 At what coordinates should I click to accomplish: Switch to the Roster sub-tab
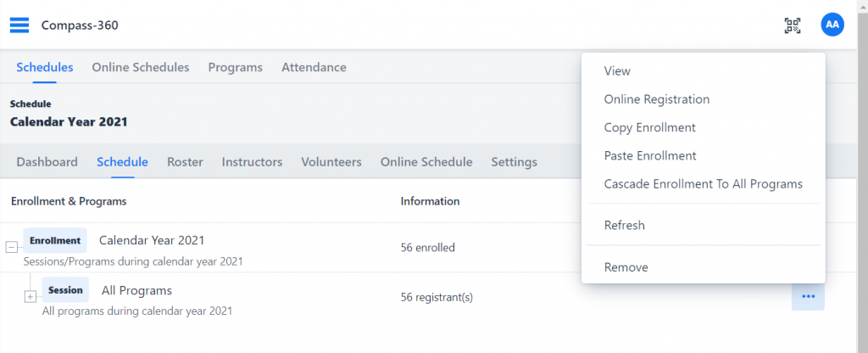click(x=185, y=162)
